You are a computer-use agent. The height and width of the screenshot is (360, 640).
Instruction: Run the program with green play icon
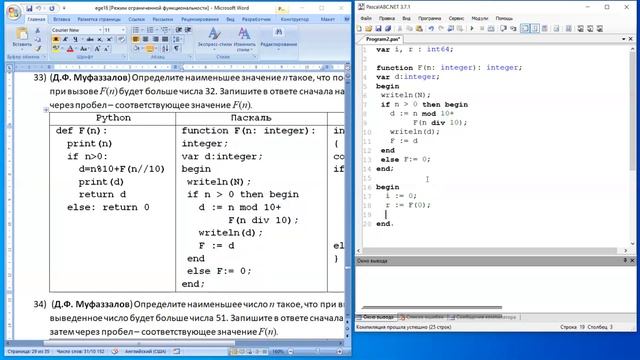[472, 29]
